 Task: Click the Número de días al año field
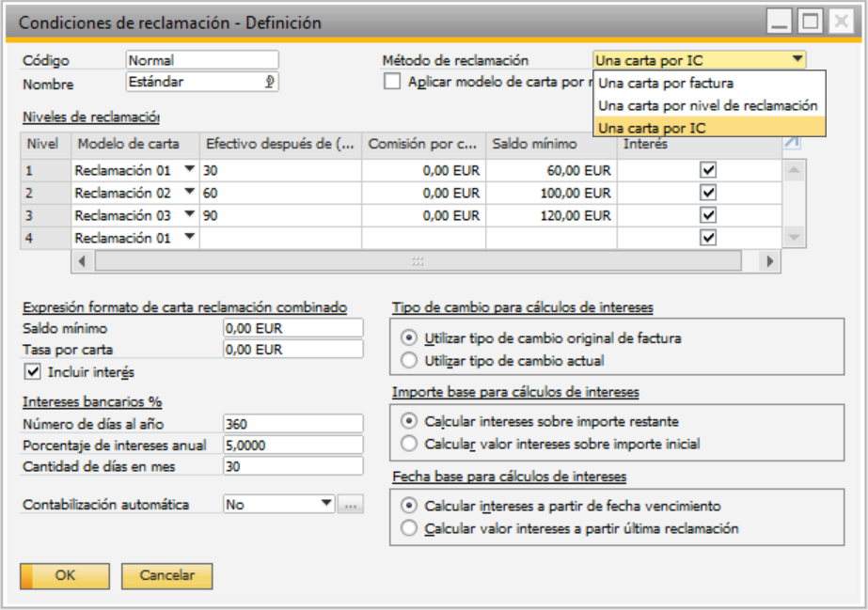293,424
